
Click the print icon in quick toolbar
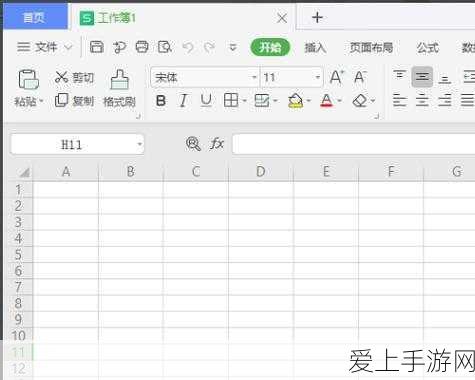(142, 47)
